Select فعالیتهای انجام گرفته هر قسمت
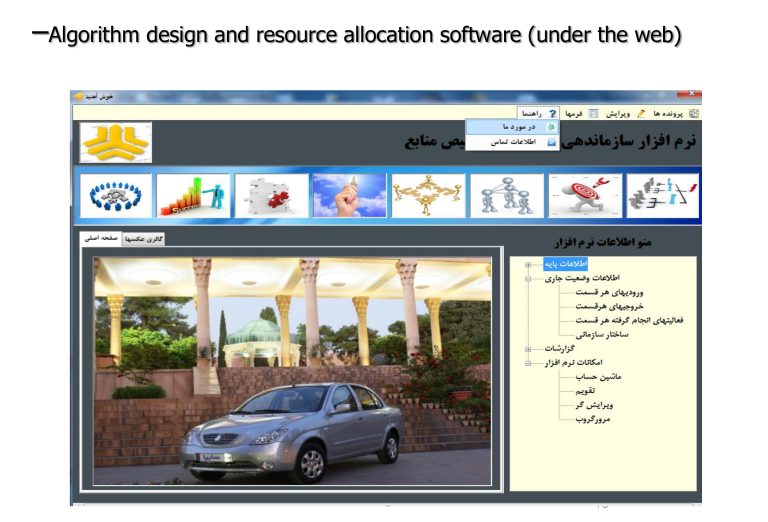The width and height of the screenshot is (768, 522). pyautogui.click(x=629, y=320)
